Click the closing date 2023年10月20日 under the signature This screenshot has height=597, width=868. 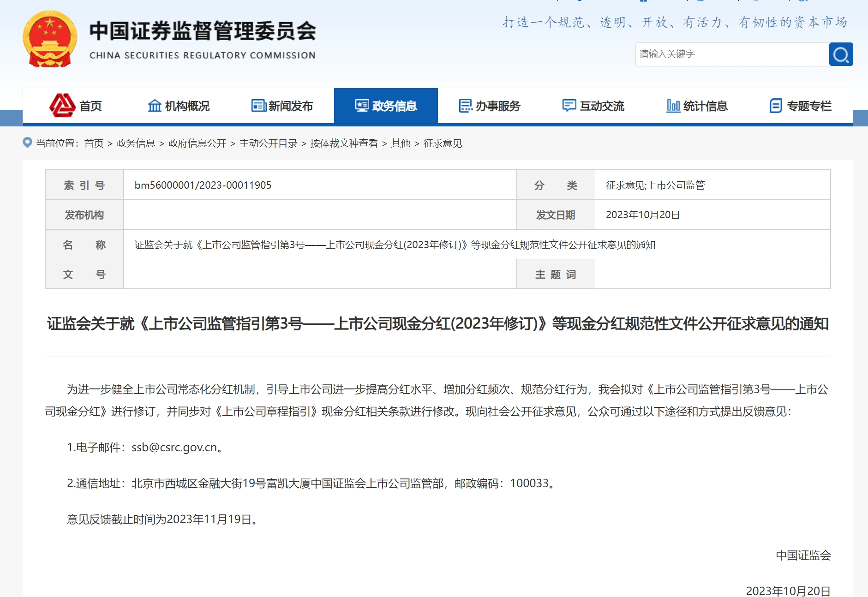[788, 591]
